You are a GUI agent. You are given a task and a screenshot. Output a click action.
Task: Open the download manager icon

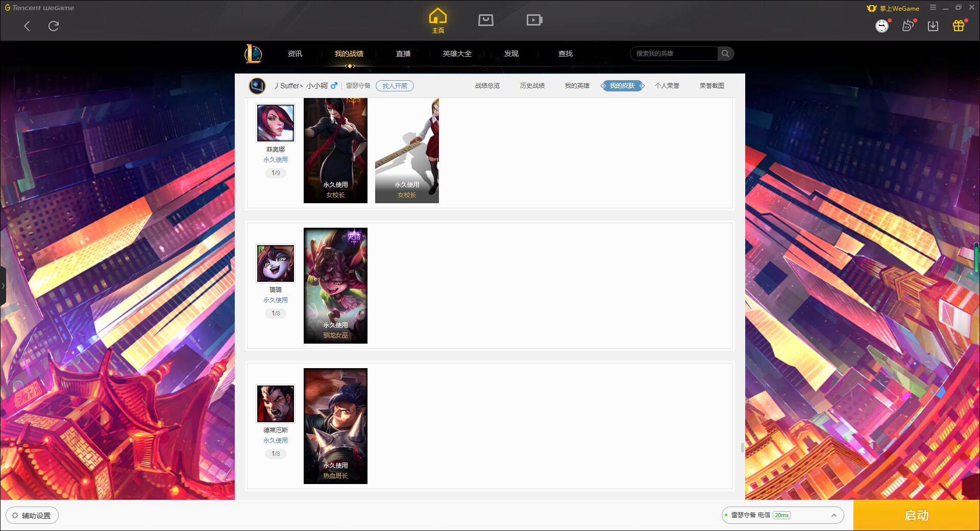pyautogui.click(x=933, y=26)
